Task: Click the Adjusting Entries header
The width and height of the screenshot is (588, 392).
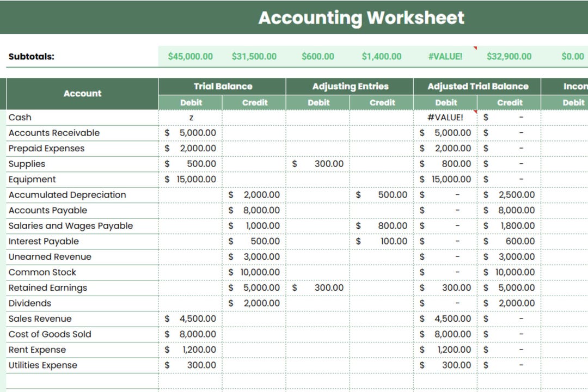Action: click(x=350, y=86)
